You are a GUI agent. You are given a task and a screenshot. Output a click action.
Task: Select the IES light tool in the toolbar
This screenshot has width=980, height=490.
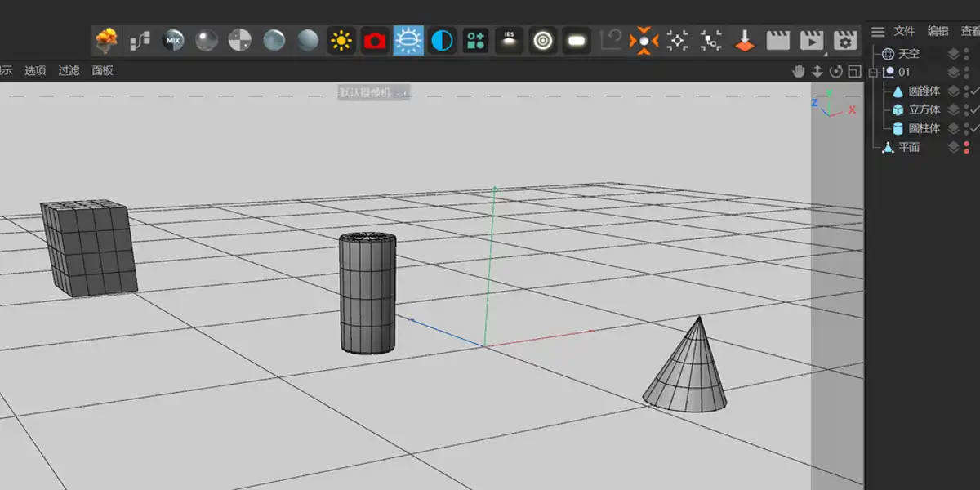click(509, 38)
